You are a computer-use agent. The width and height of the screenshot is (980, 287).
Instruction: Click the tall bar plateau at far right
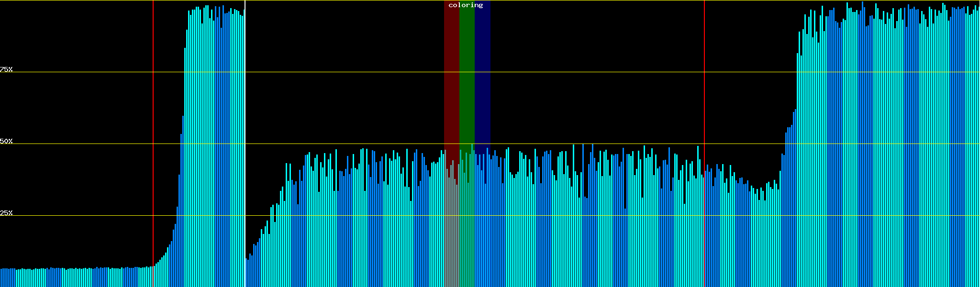[x=885, y=143]
